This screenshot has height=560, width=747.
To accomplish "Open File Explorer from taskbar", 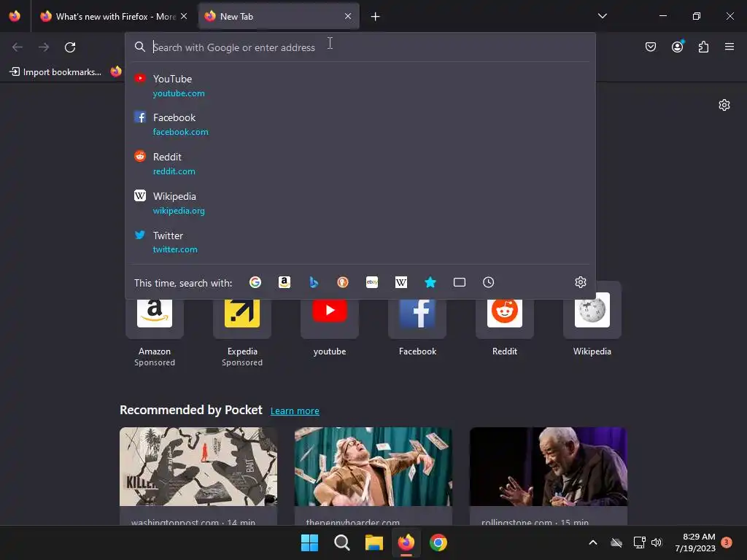I will tap(374, 542).
